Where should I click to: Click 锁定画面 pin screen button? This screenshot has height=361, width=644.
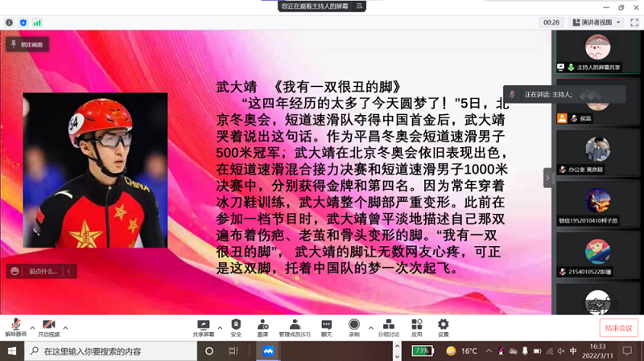click(27, 44)
